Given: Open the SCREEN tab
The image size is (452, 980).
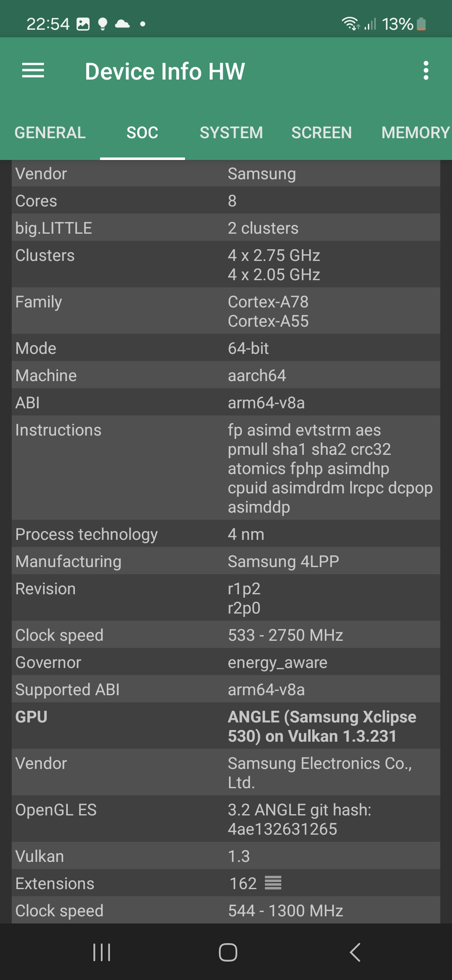Looking at the screenshot, I should coord(321,133).
